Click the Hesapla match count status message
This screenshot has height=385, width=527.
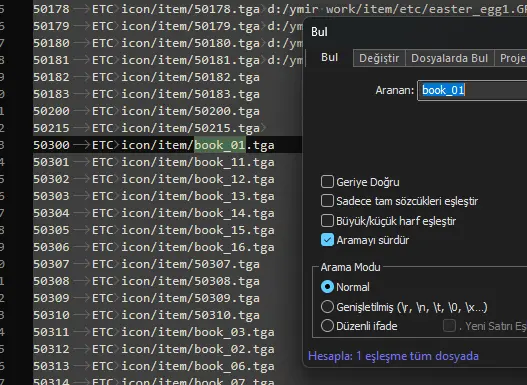(393, 356)
